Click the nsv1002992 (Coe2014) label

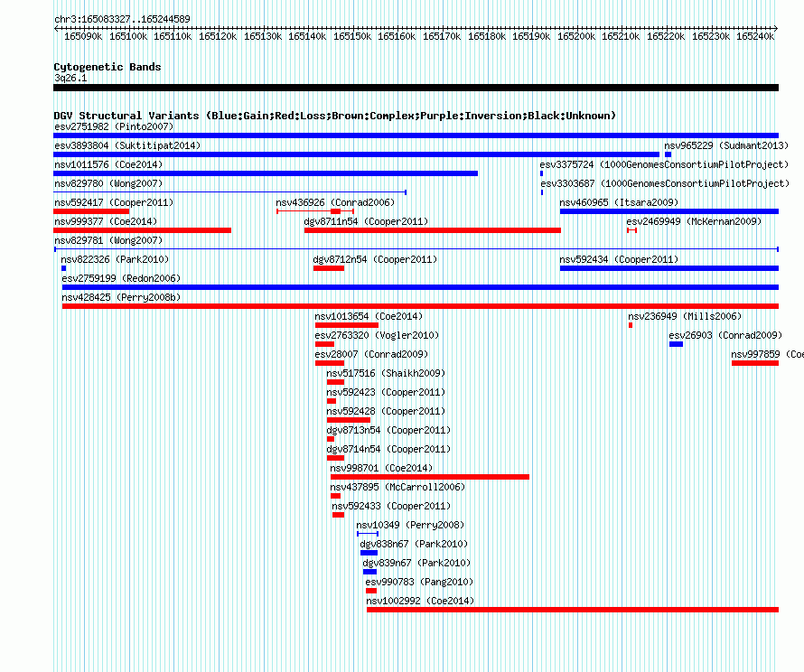point(420,601)
